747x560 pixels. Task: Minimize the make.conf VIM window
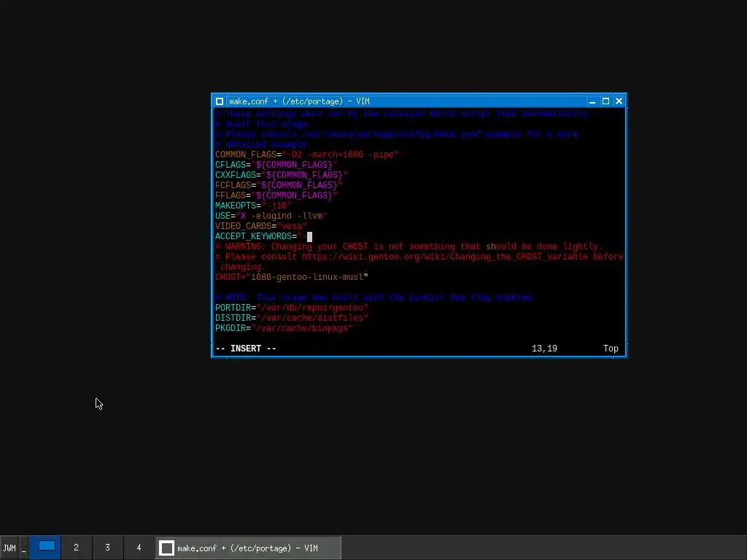click(x=592, y=101)
